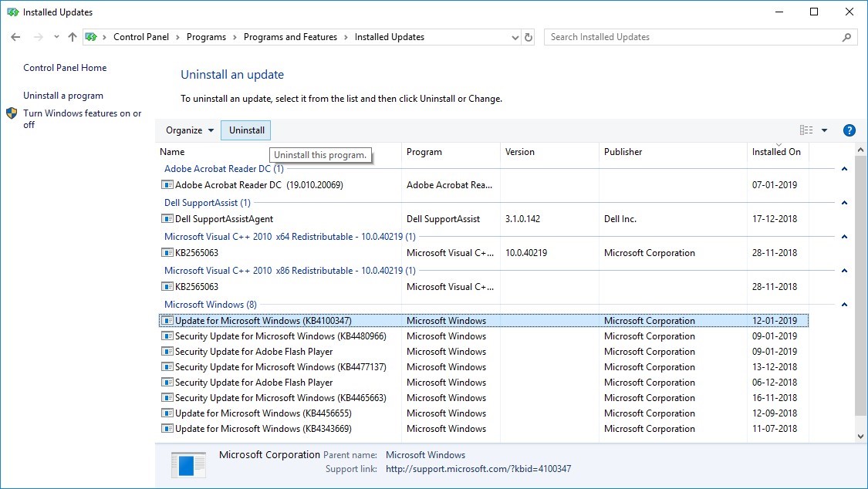868x489 pixels.
Task: Focus the Search Installed Updates box
Action: (x=701, y=37)
